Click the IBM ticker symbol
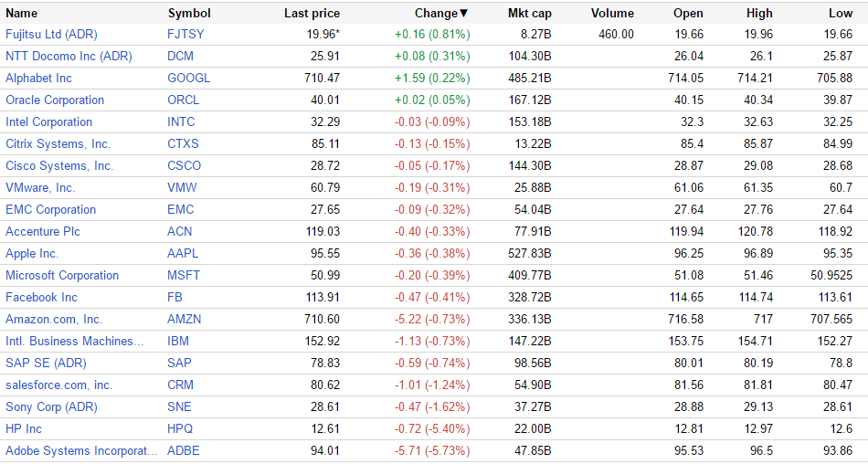The image size is (868, 464). pos(178,341)
